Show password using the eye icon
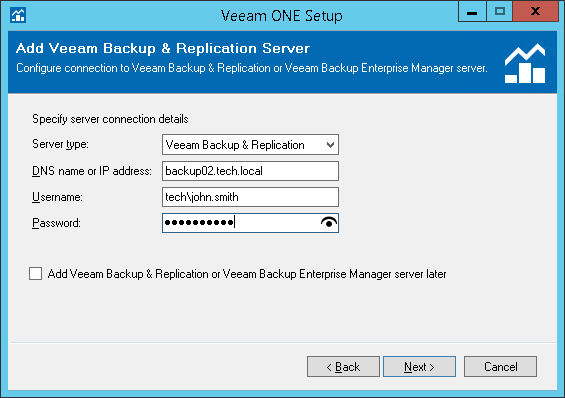The width and height of the screenshot is (565, 398). tap(329, 223)
